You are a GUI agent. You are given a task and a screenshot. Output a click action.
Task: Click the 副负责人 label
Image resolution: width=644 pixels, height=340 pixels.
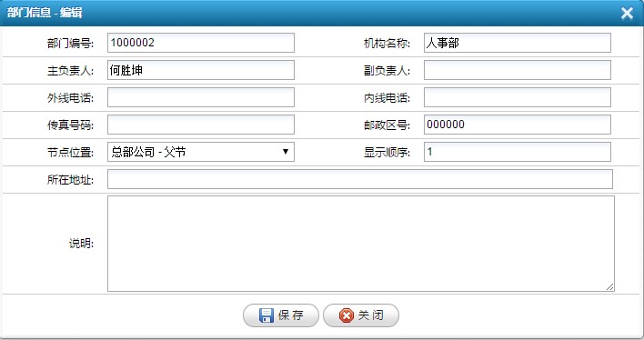(x=387, y=71)
